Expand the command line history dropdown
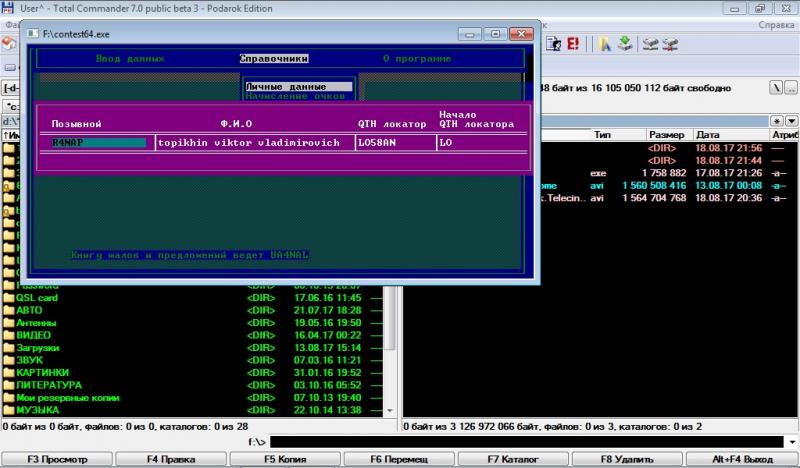The height and width of the screenshot is (468, 800). pyautogui.click(x=792, y=441)
